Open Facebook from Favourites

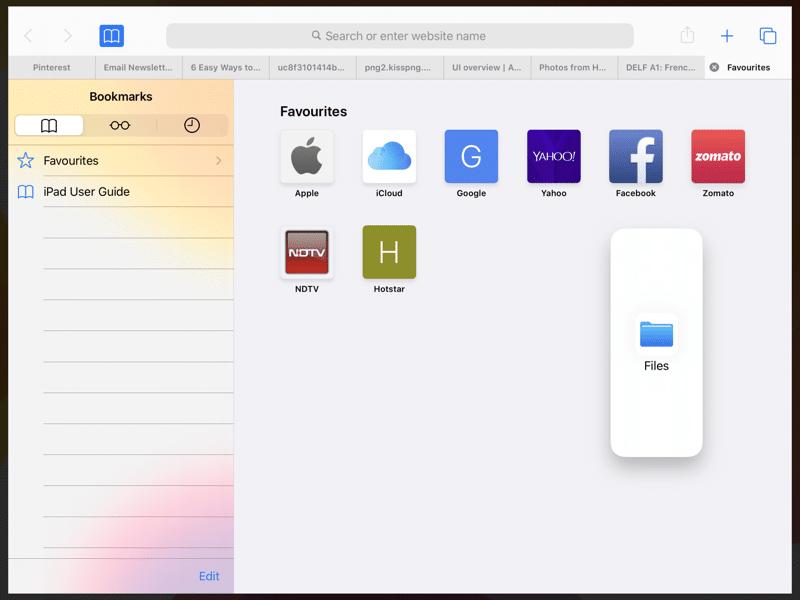point(635,157)
